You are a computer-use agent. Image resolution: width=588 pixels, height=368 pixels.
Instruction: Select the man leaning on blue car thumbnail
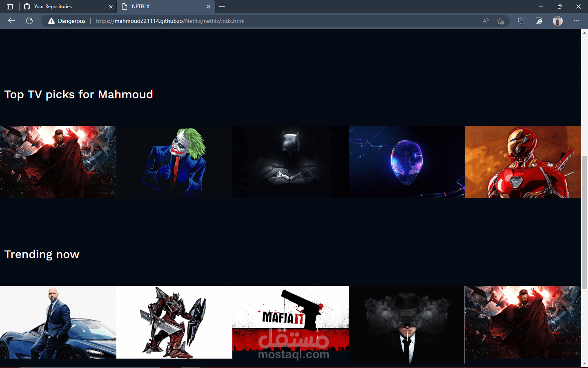pos(58,322)
